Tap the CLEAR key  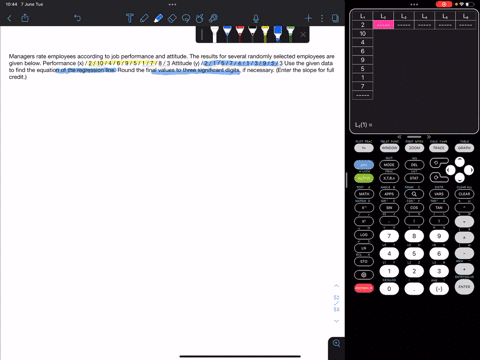click(464, 194)
